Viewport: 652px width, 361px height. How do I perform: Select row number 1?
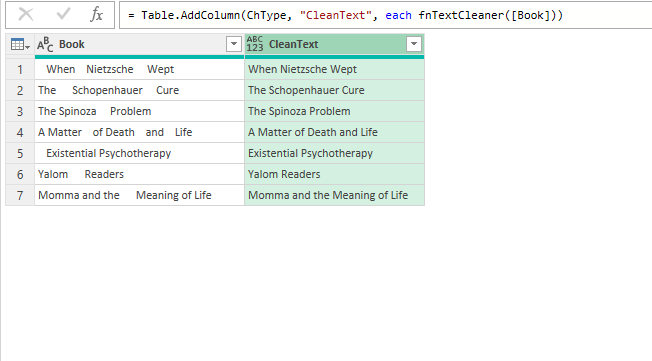(20, 69)
